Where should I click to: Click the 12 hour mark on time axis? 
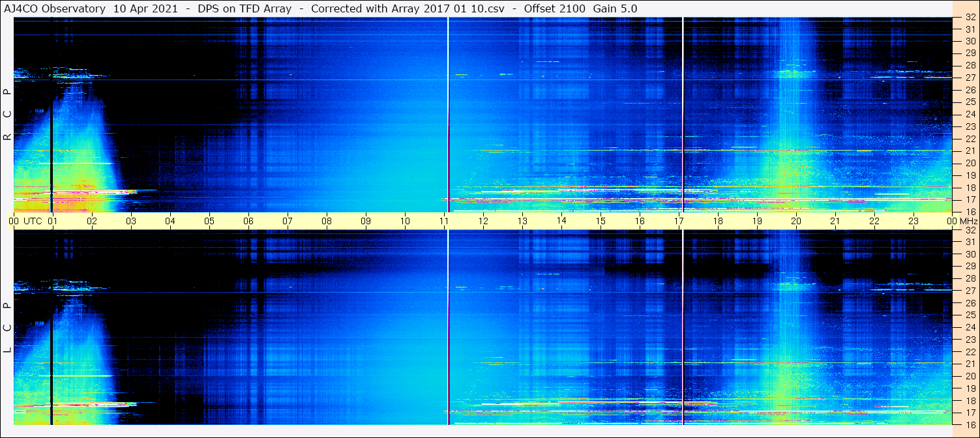pyautogui.click(x=483, y=221)
